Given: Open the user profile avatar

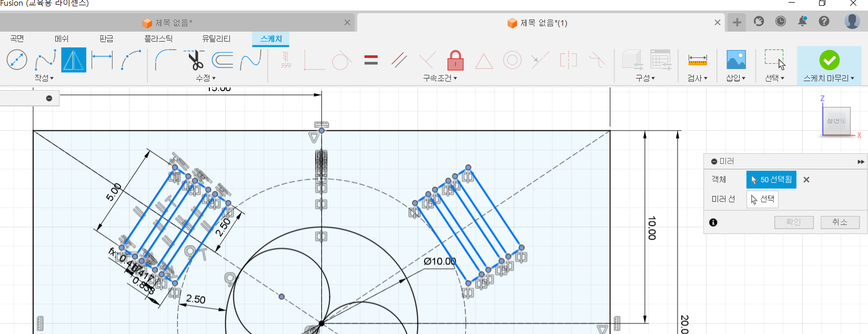Looking at the screenshot, I should pos(852,21).
